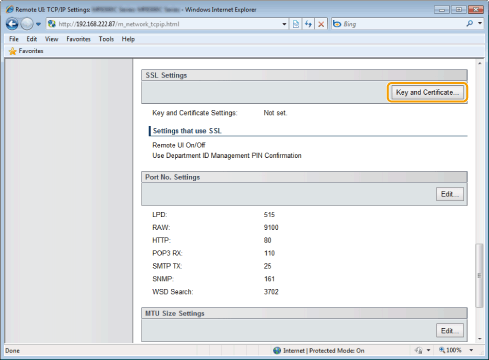Open the File menu
489x360 pixels.
tap(14, 39)
